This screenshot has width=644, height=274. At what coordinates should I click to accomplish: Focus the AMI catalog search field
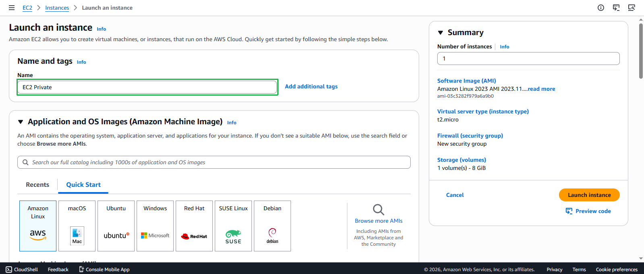pos(214,162)
